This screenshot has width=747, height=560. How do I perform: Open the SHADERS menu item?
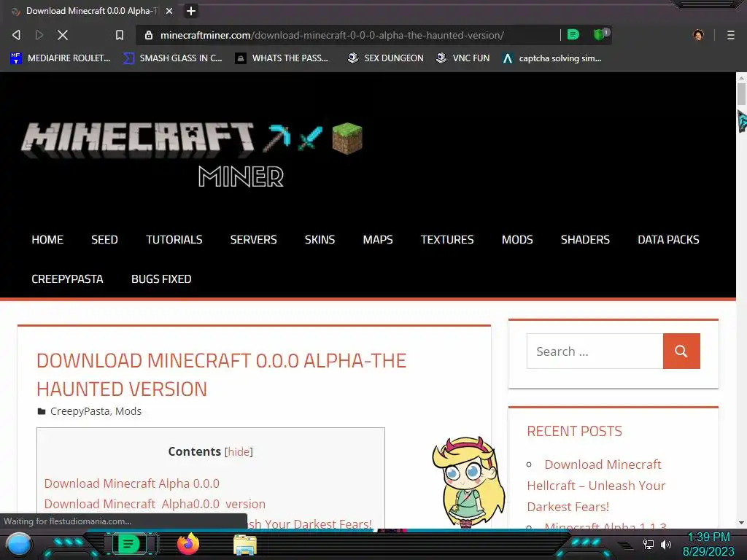click(x=585, y=239)
